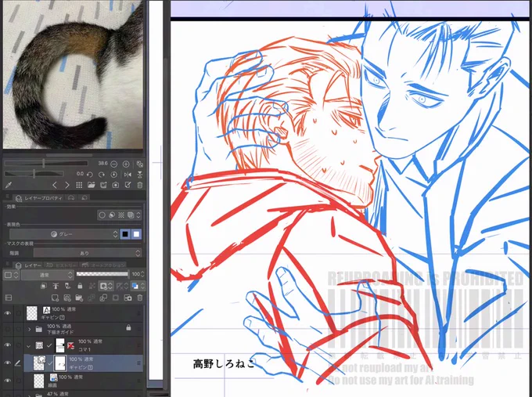Create a new raster layer

[x=55, y=298]
